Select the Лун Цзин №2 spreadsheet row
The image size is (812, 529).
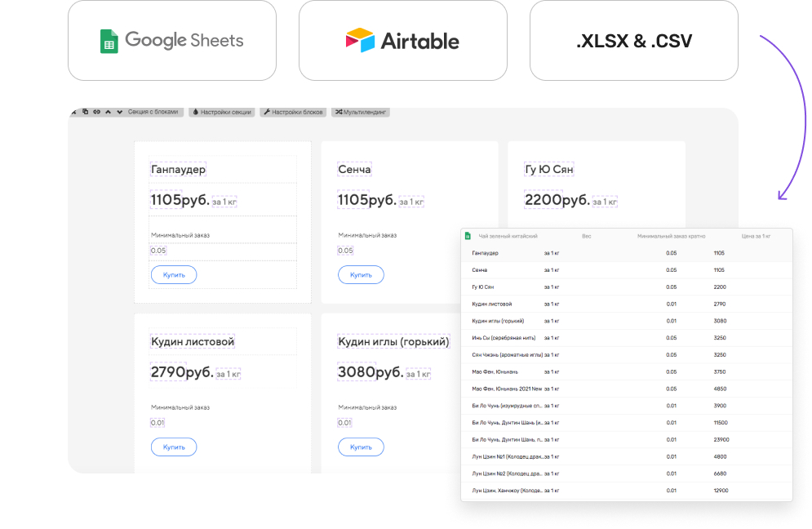point(627,473)
